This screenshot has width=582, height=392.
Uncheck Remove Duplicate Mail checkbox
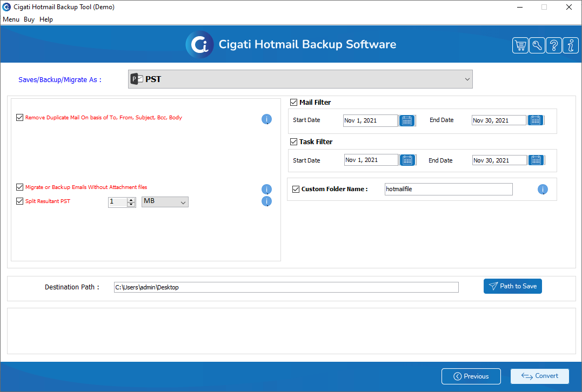tap(20, 118)
